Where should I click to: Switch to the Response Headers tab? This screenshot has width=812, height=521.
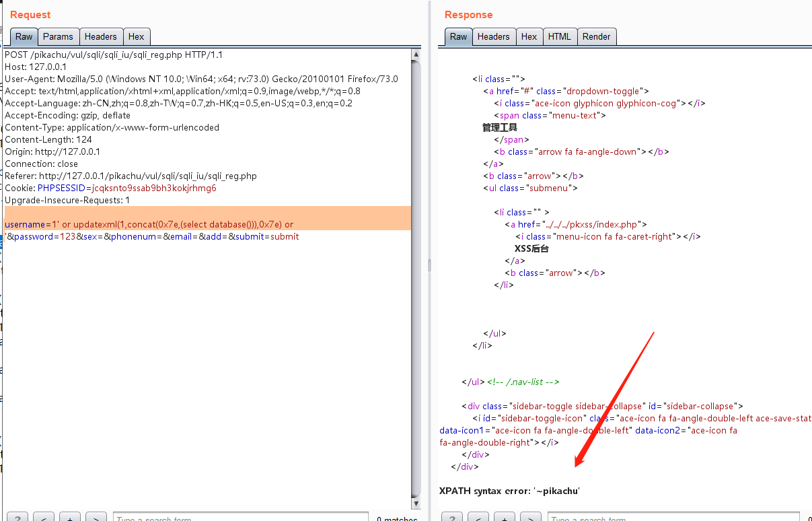point(494,37)
